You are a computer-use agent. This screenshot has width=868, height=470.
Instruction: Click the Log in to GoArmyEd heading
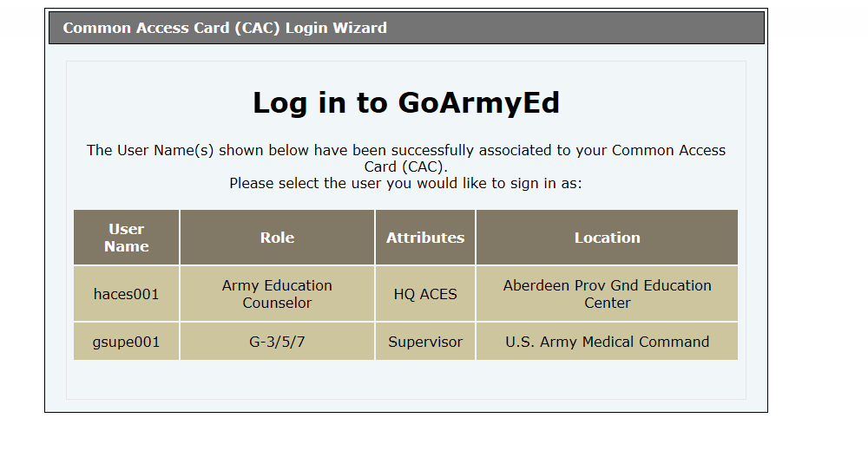pos(405,103)
